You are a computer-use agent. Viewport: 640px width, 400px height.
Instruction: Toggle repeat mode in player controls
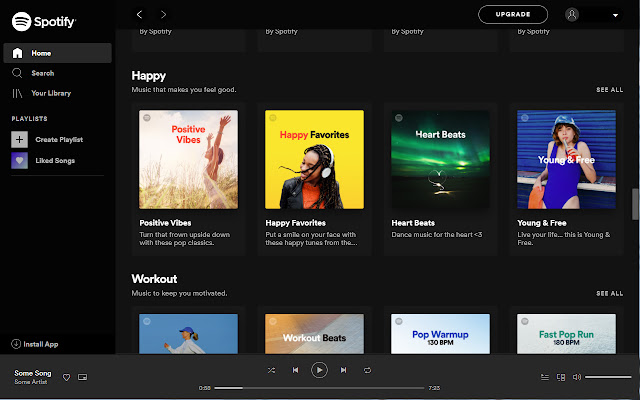click(x=367, y=370)
